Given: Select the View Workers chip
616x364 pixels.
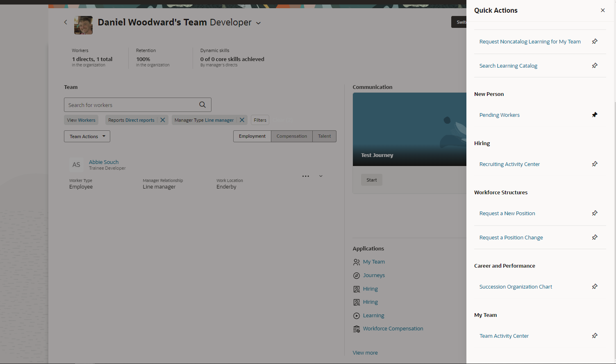Looking at the screenshot, I should [81, 120].
